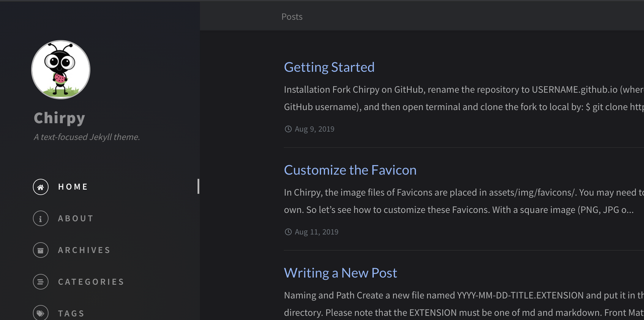Open the ABOUT navigation item
This screenshot has height=320, width=644.
pyautogui.click(x=76, y=218)
